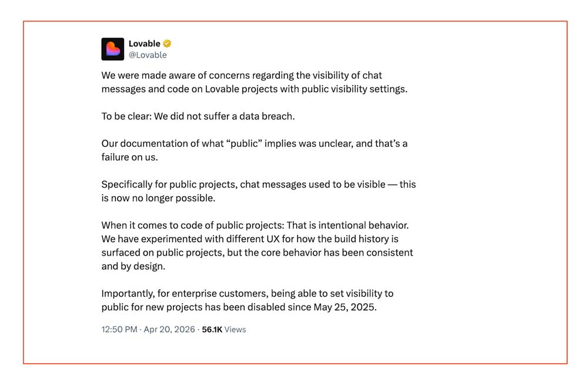This screenshot has height=382, width=588.
Task: Open the Lovable display name profile
Action: pos(144,43)
